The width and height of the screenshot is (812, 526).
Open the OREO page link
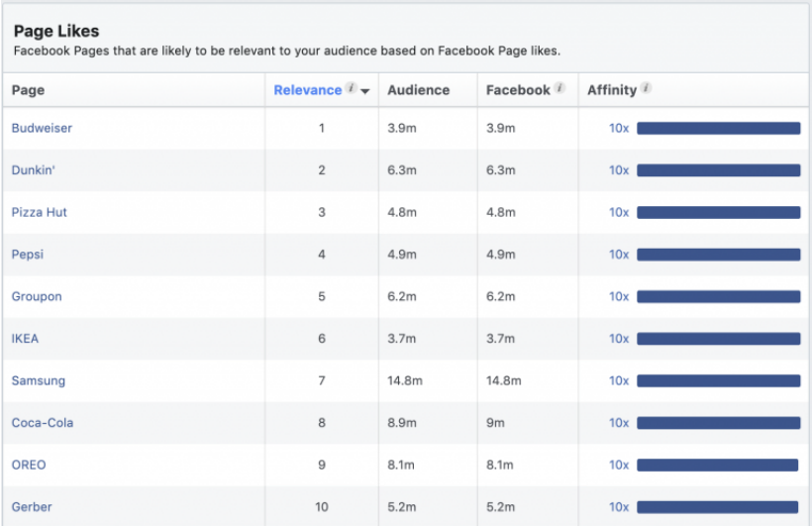pos(29,465)
